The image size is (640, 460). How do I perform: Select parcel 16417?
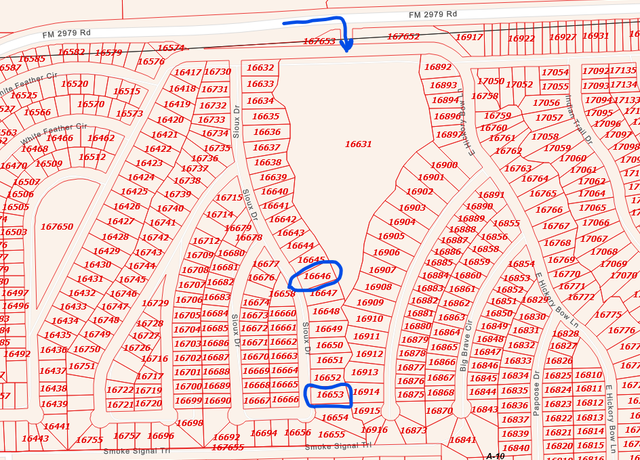point(188,73)
